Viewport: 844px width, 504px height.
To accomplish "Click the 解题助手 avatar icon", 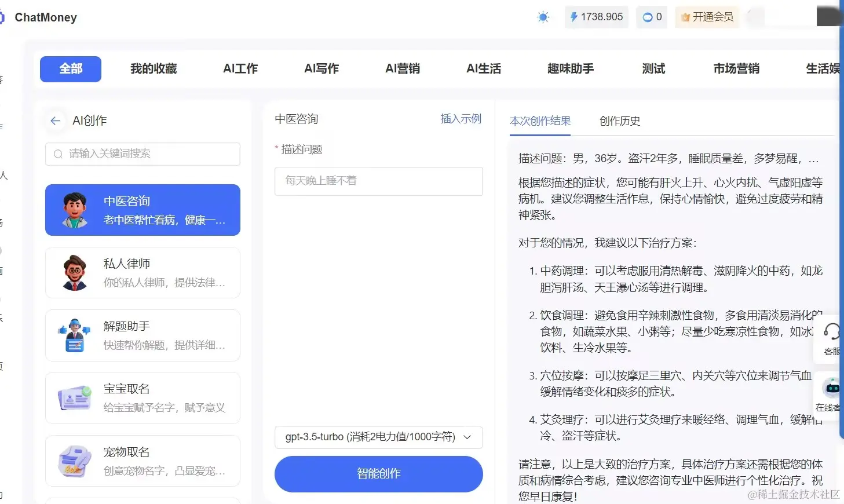I will point(75,335).
